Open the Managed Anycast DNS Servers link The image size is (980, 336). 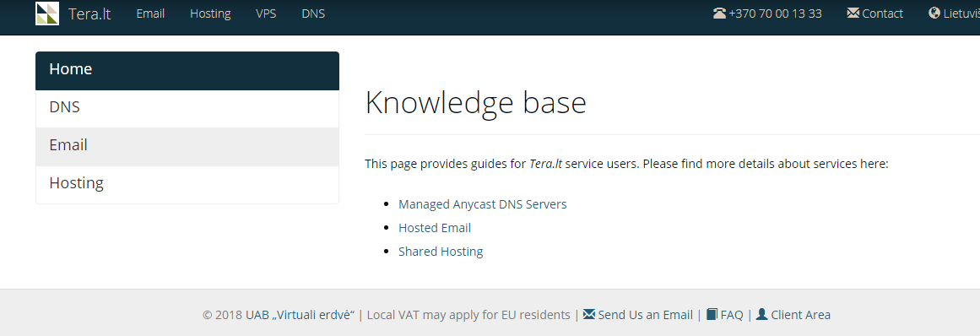[483, 204]
